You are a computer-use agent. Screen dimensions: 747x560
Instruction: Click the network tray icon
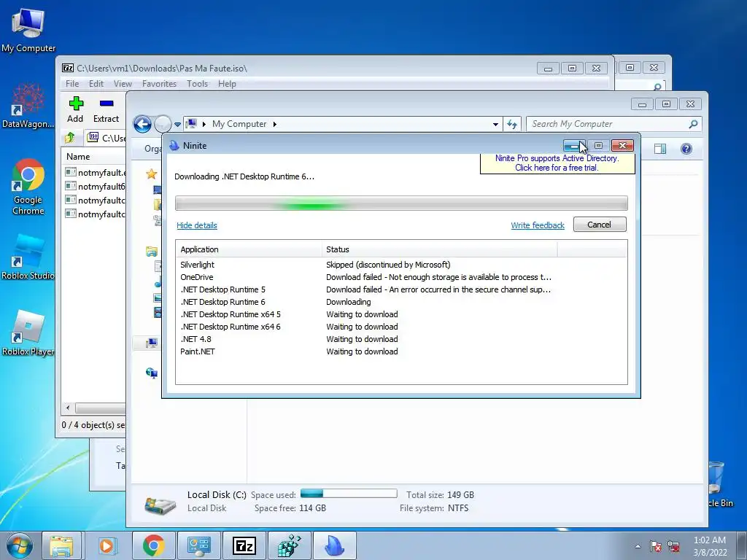pyautogui.click(x=673, y=546)
